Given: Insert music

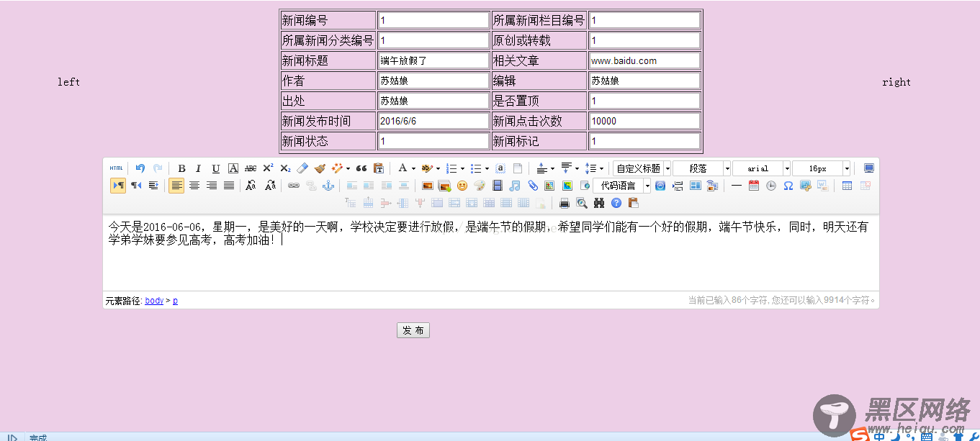Looking at the screenshot, I should (x=515, y=186).
